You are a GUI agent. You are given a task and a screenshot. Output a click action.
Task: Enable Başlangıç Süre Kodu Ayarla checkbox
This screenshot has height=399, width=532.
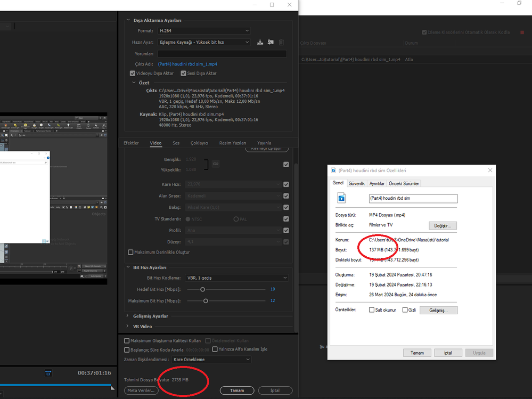(x=127, y=350)
